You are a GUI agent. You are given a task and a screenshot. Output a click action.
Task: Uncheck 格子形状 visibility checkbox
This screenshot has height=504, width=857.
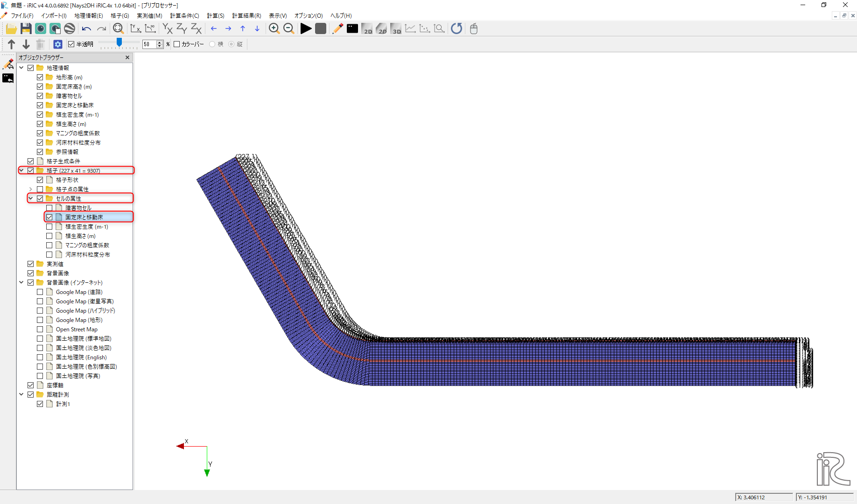40,180
